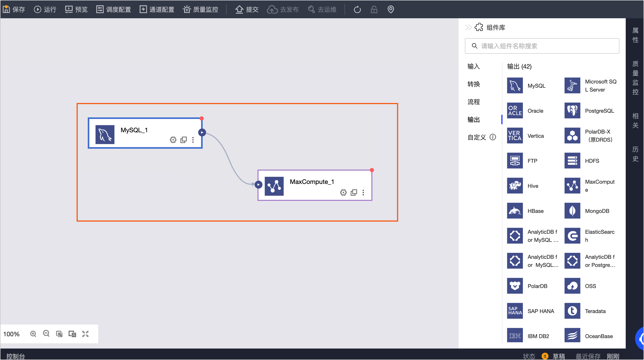Click the window-layout icon beside the fit-to-screen icon
The image size is (644, 360).
(72, 334)
